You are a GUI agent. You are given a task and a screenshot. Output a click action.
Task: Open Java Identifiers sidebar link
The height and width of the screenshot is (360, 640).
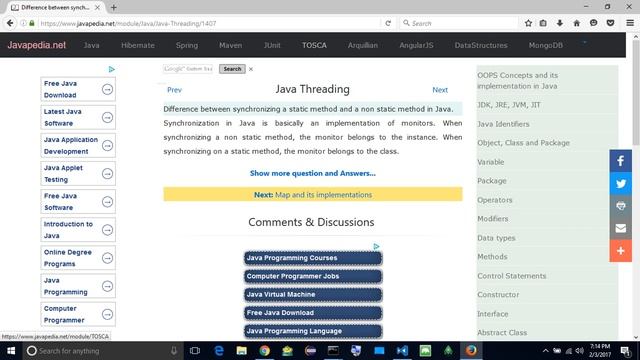pos(503,124)
